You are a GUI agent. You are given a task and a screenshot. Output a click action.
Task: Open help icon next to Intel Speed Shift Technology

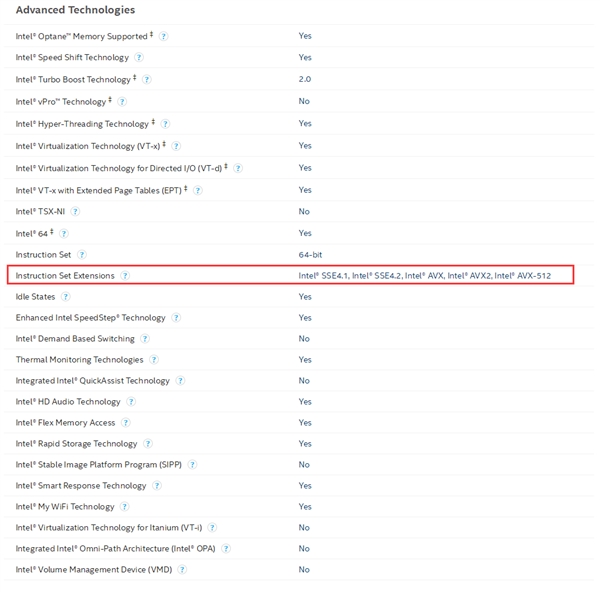[x=139, y=57]
